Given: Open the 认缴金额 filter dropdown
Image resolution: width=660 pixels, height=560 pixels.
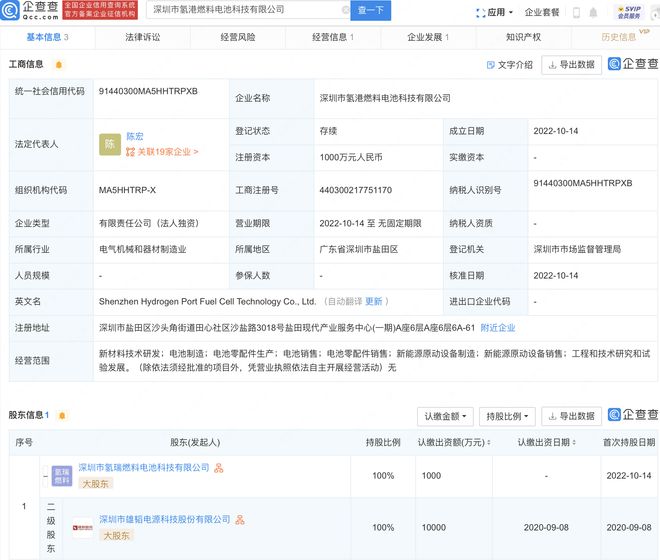Looking at the screenshot, I should [x=445, y=416].
